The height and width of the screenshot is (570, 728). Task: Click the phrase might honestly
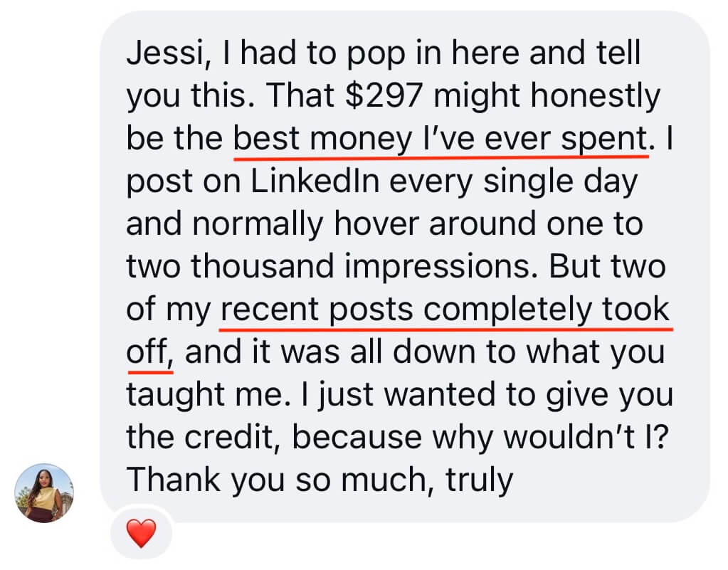click(x=547, y=95)
